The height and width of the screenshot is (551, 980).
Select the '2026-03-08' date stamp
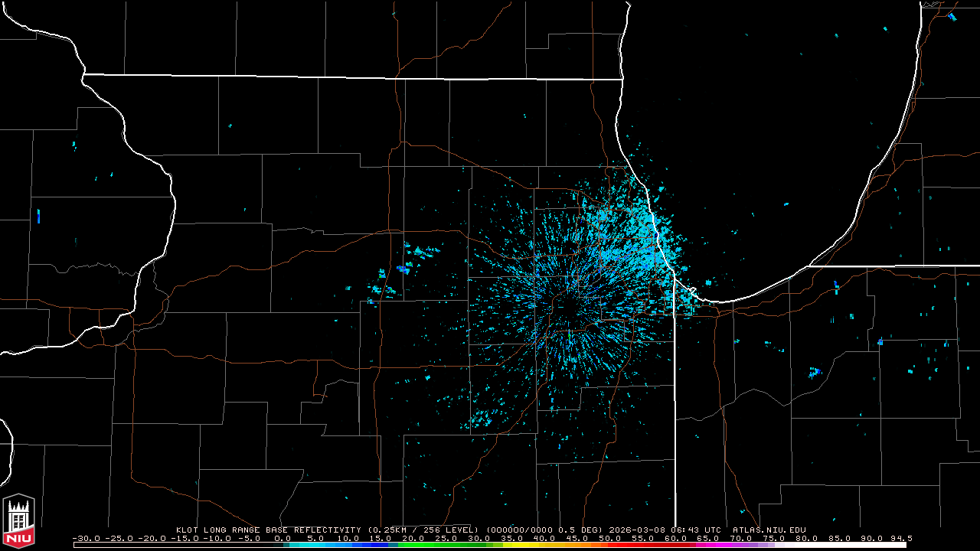pyautogui.click(x=636, y=530)
